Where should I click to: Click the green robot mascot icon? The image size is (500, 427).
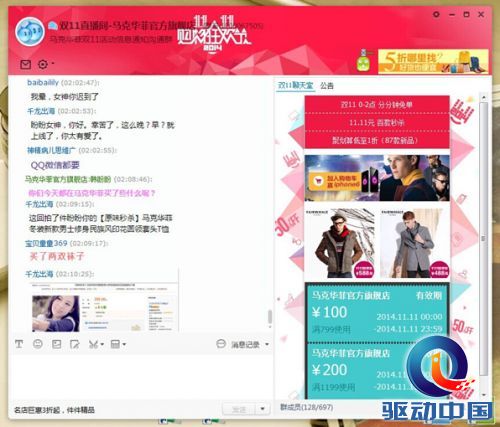[363, 62]
